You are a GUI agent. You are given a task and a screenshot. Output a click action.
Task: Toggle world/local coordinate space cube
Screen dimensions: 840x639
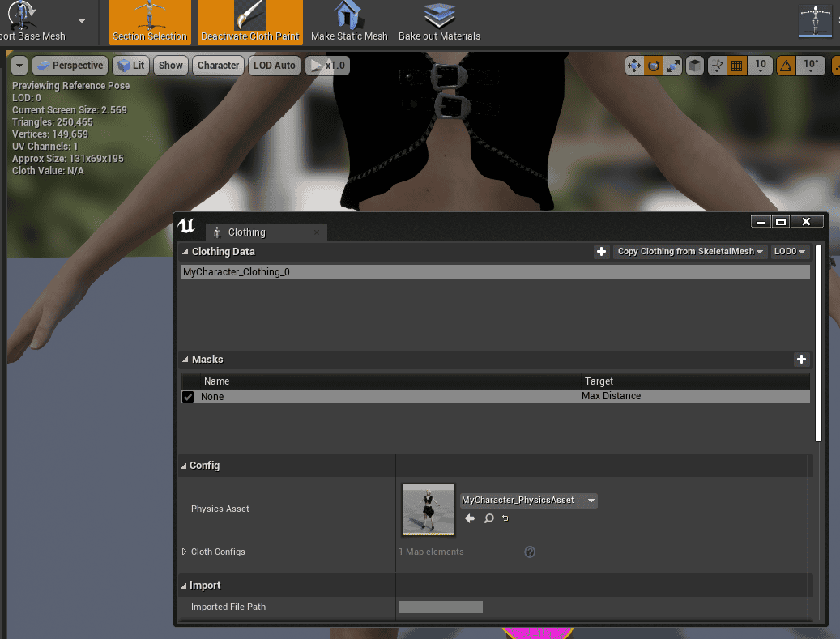[694, 66]
